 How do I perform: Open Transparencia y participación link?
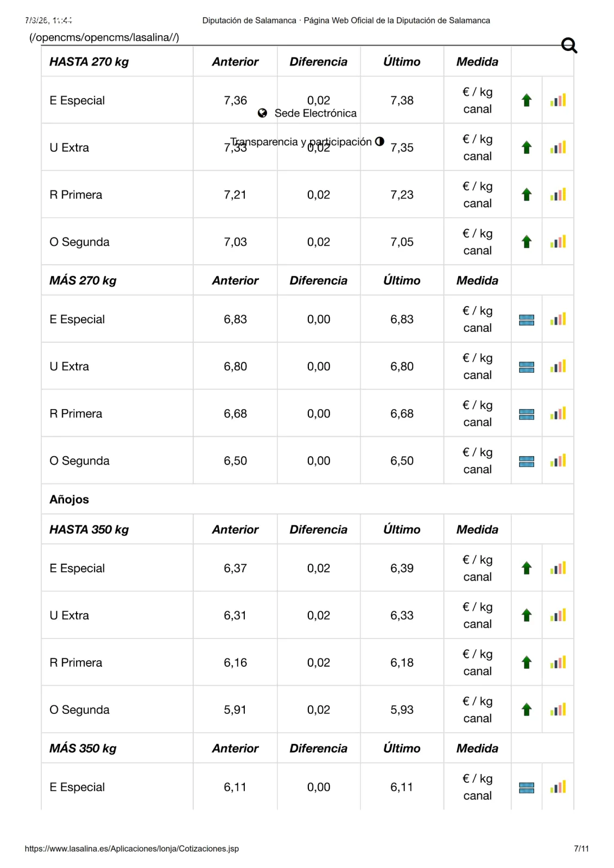click(301, 142)
